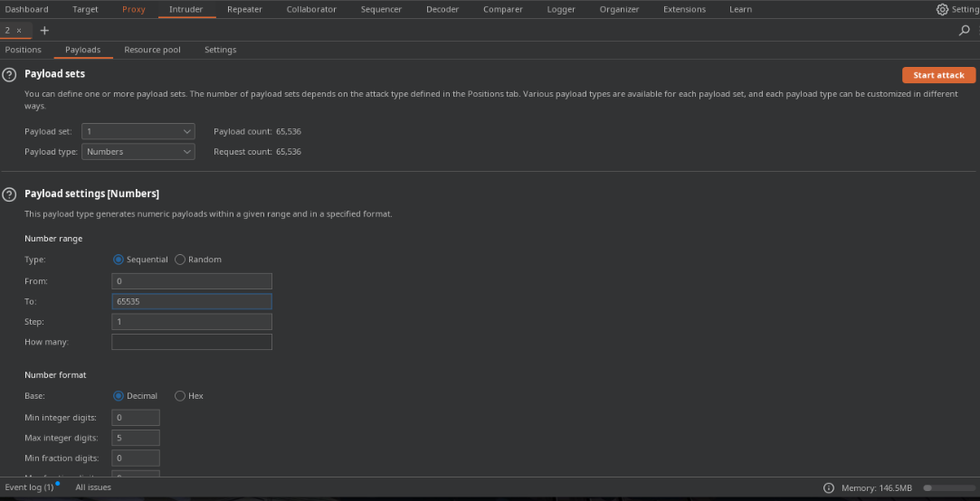
Task: Click the From input field
Action: (x=192, y=281)
